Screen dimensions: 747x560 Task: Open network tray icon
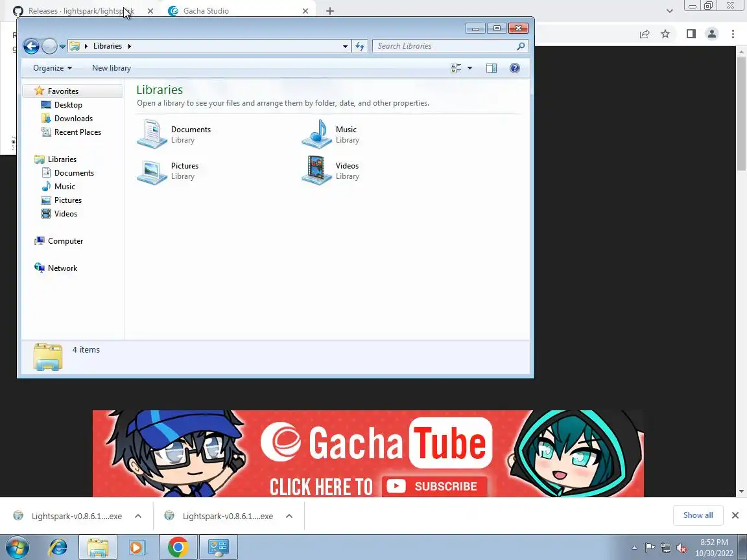point(666,548)
